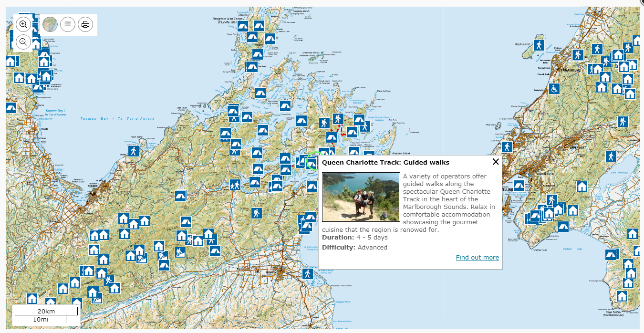Viewport: 644px width, 333px height.
Task: Select the walking icon east of Blenheim
Action: (308, 274)
